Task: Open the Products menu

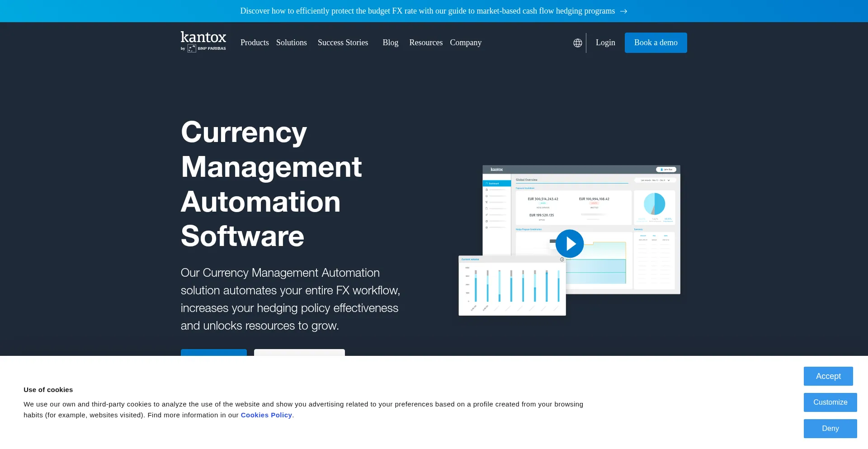Action: (x=255, y=43)
